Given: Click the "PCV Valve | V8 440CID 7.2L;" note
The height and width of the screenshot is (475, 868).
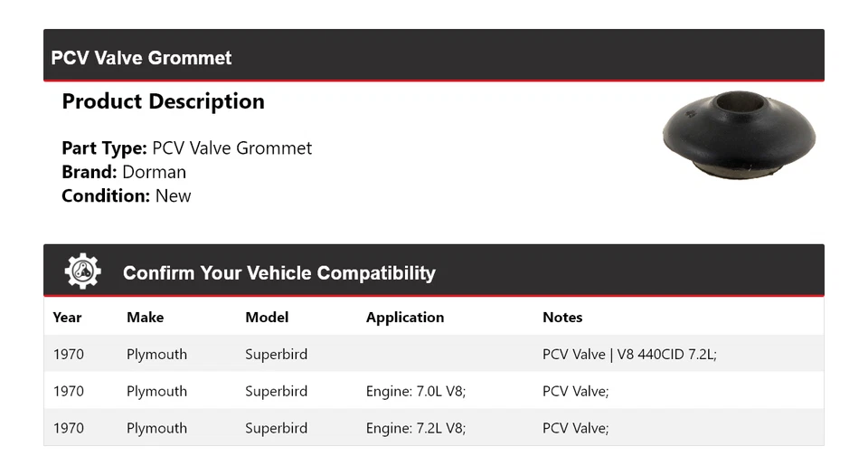Looking at the screenshot, I should pyautogui.click(x=629, y=355).
